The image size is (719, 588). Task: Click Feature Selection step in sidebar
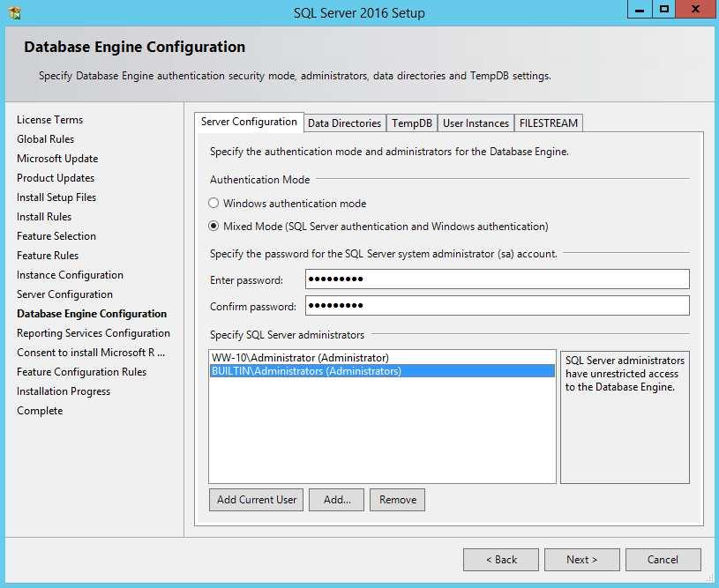56,236
